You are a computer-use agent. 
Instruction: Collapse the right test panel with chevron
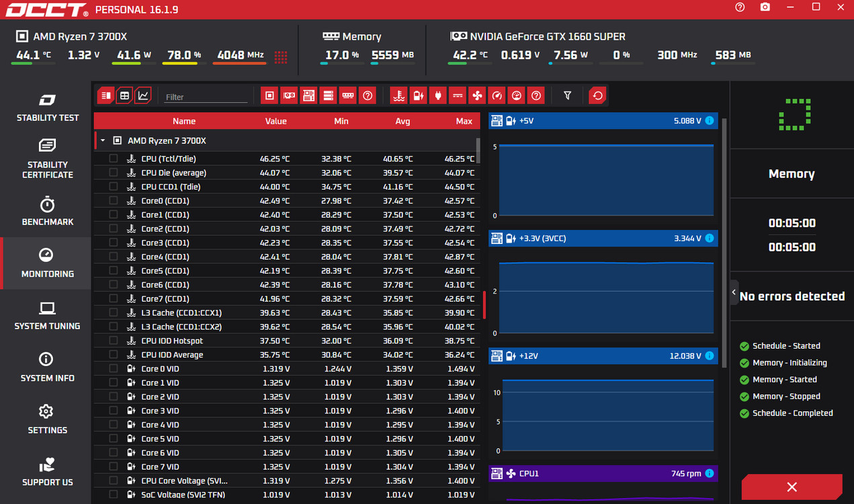pos(734,292)
